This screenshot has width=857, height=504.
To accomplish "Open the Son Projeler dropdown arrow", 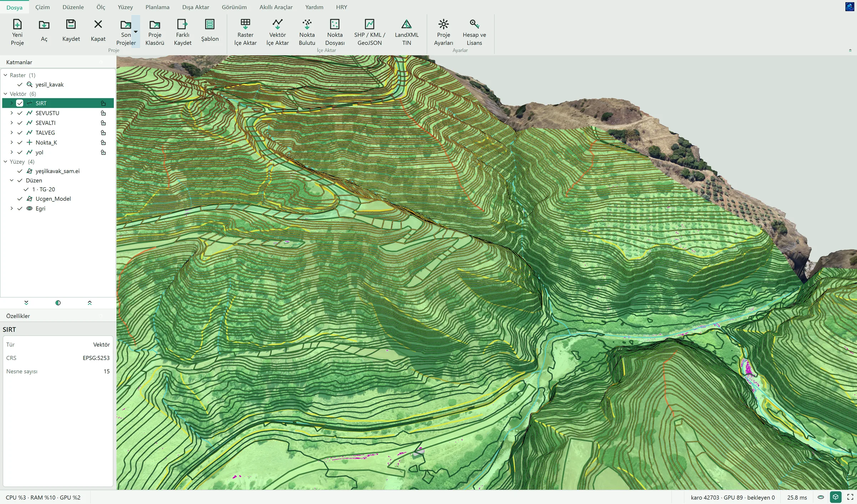I will tap(136, 32).
